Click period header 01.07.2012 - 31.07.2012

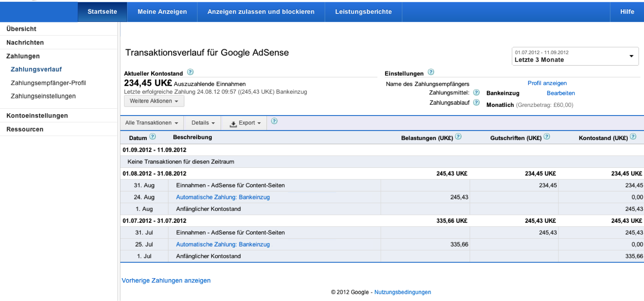point(154,221)
